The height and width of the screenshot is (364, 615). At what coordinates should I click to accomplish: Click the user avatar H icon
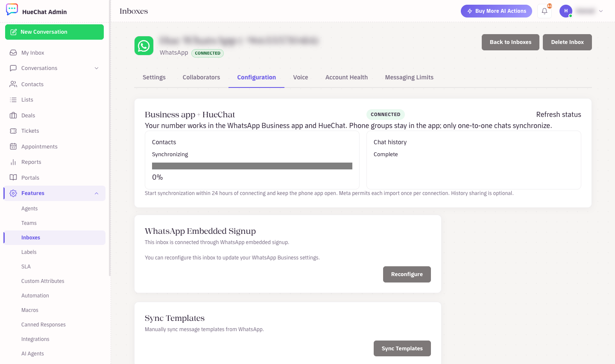pos(566,11)
